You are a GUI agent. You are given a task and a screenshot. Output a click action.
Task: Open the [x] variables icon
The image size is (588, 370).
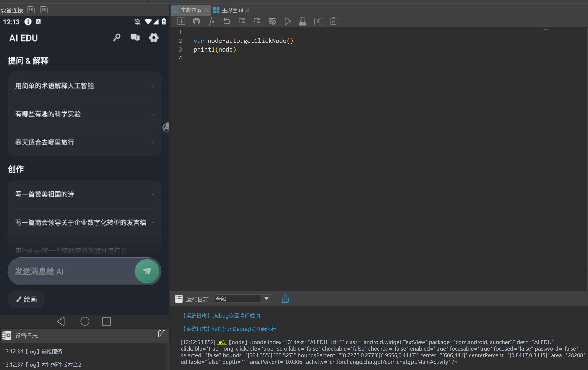point(318,21)
